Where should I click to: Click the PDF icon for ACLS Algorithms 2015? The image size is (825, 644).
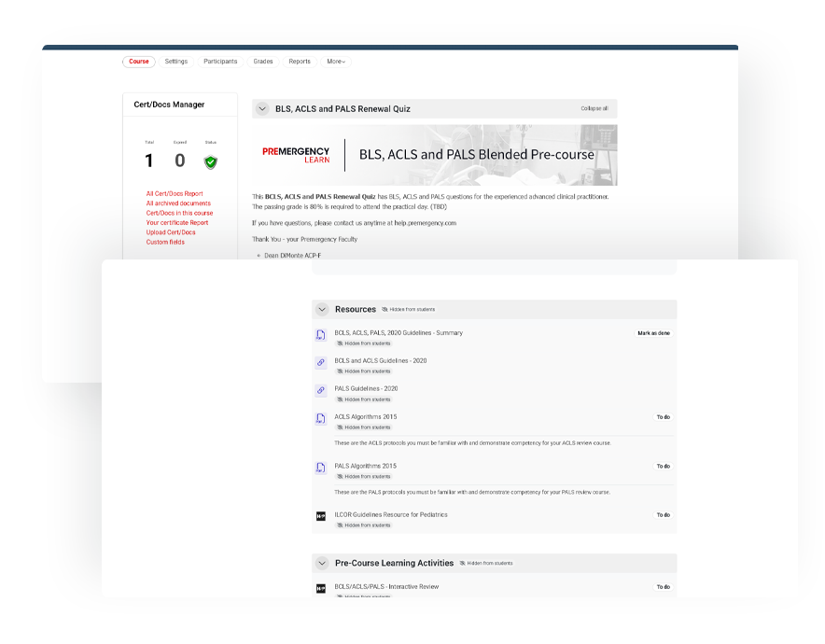coord(320,419)
